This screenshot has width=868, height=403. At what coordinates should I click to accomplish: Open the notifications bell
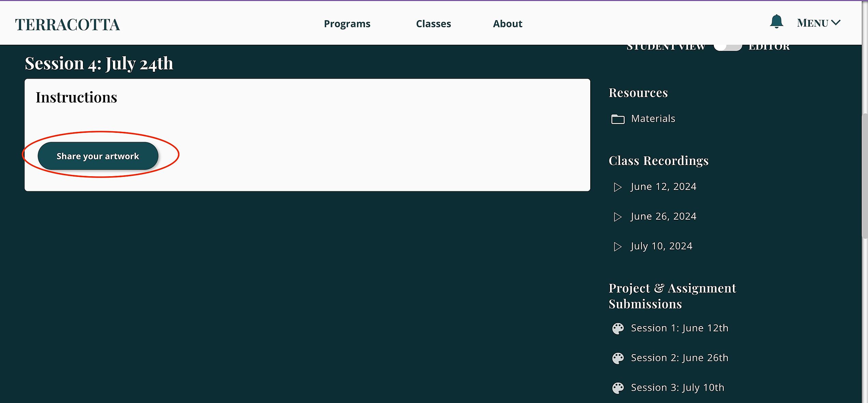coord(776,22)
